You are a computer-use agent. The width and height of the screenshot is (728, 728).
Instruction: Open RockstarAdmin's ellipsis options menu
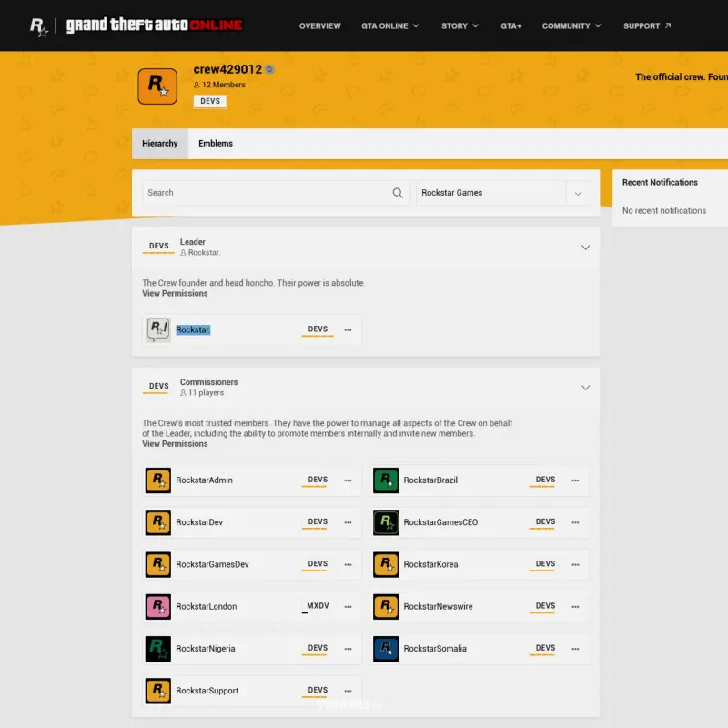pyautogui.click(x=348, y=480)
